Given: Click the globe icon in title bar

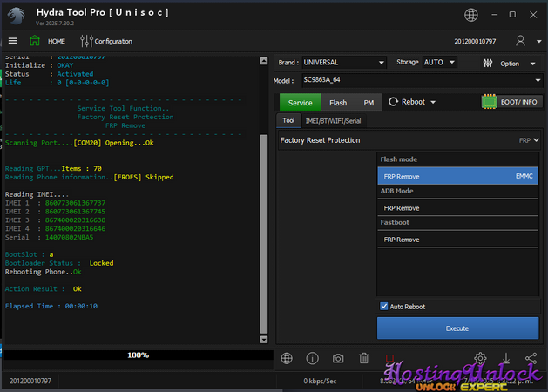Looking at the screenshot, I should 471,15.
